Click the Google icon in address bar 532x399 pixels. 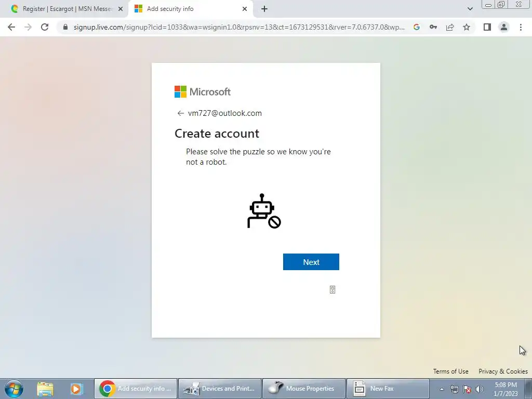coord(416,27)
